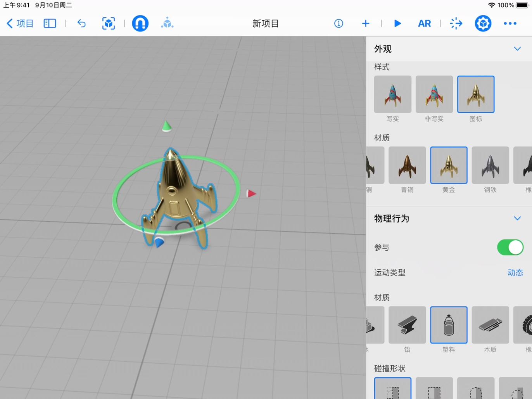The image size is (532, 399).
Task: Choose the 钢铁 appearance material
Action: pos(490,165)
